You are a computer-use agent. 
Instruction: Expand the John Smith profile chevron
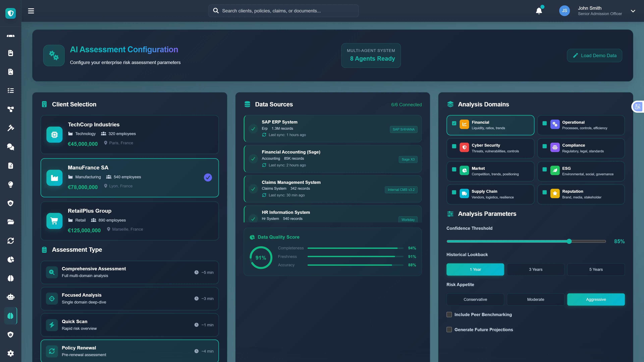click(x=633, y=11)
